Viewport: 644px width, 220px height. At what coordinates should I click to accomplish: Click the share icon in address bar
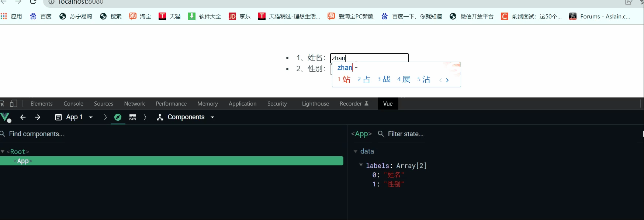pyautogui.click(x=629, y=2)
